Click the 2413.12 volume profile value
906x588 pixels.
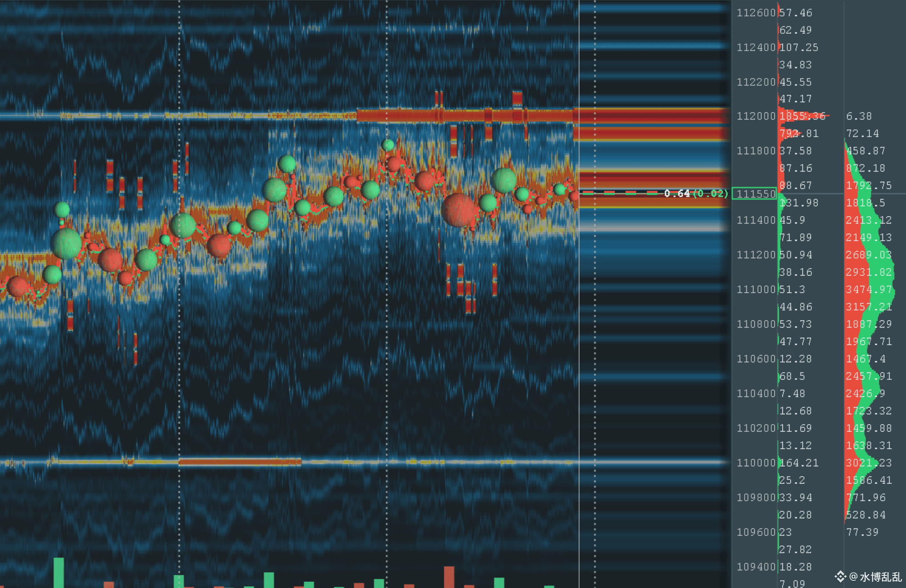(869, 220)
